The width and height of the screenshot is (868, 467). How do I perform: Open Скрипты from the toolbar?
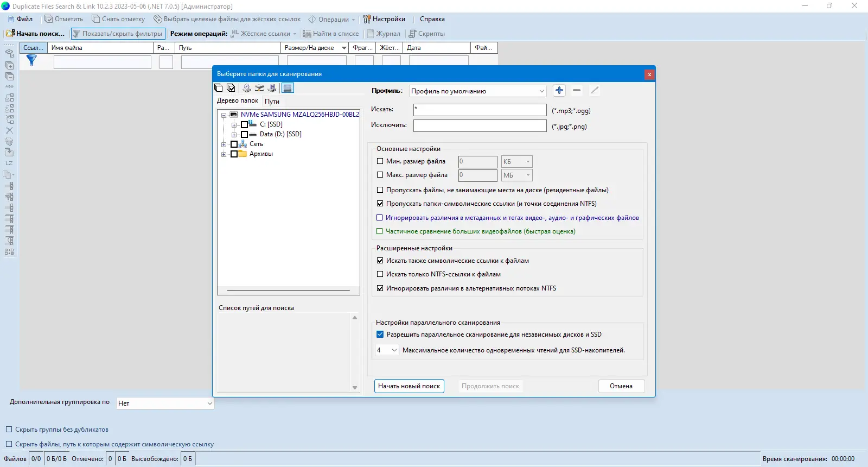[x=426, y=34]
